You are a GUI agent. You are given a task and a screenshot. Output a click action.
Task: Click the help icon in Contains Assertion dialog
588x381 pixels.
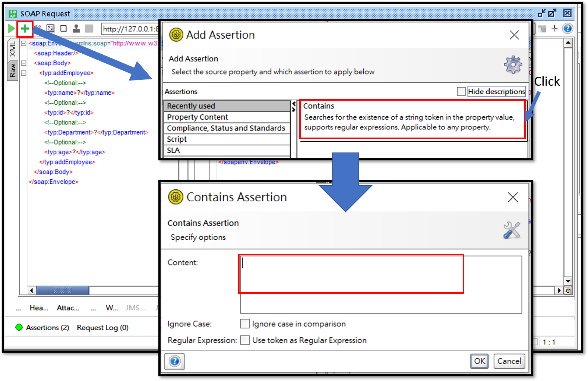point(174,361)
